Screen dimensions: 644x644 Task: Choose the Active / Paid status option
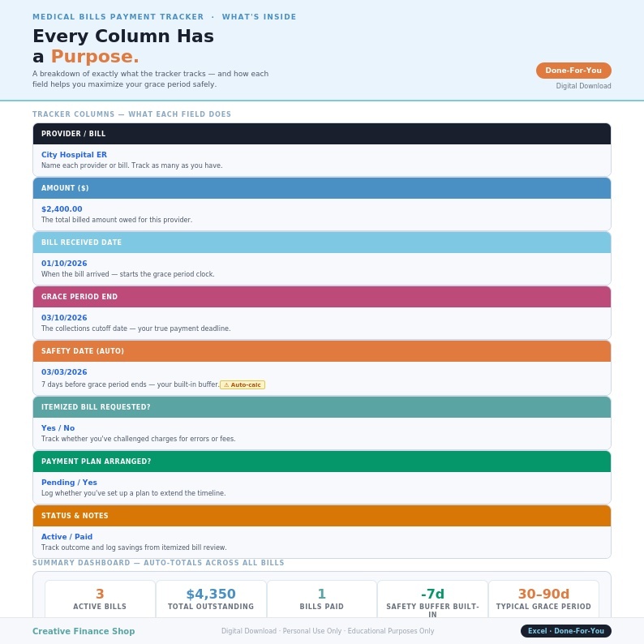[67, 537]
